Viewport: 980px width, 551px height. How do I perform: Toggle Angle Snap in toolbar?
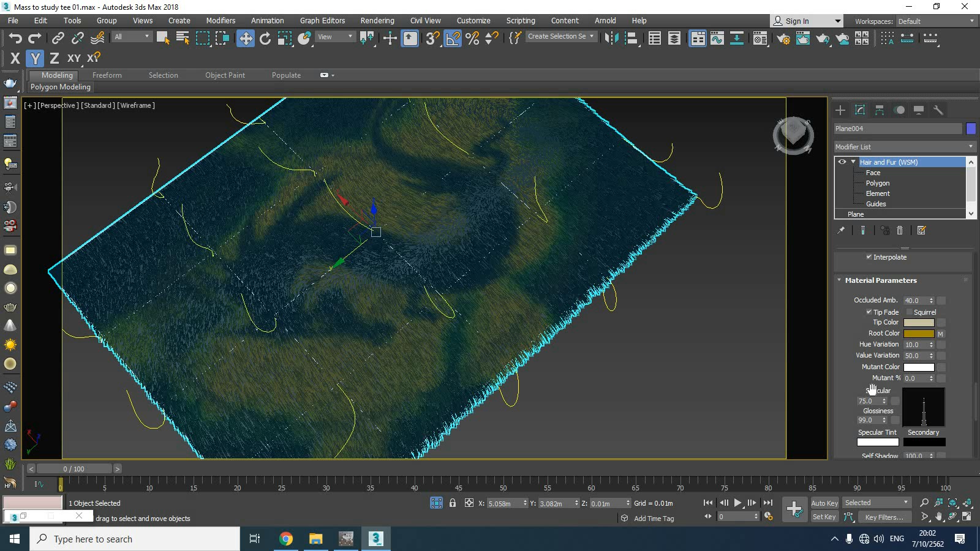pos(453,39)
